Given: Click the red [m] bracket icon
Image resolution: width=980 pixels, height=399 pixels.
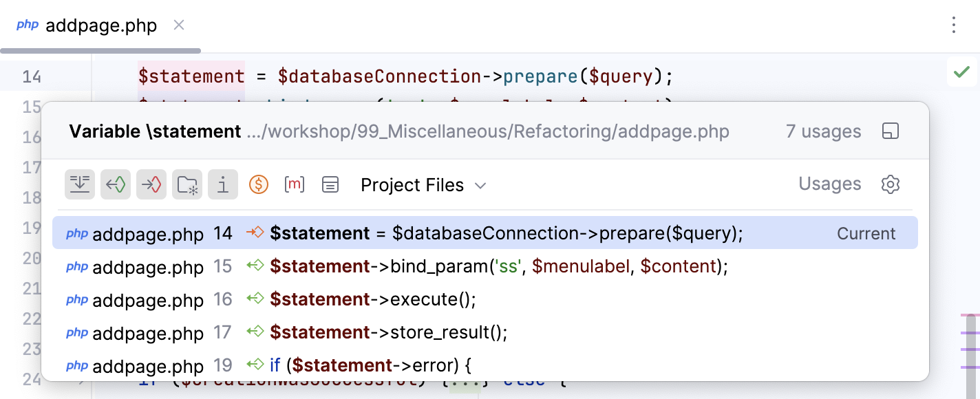Looking at the screenshot, I should (295, 184).
